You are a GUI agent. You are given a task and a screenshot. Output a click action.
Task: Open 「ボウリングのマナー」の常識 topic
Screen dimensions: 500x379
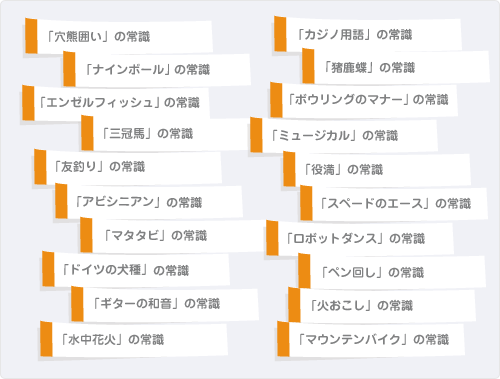tap(364, 100)
